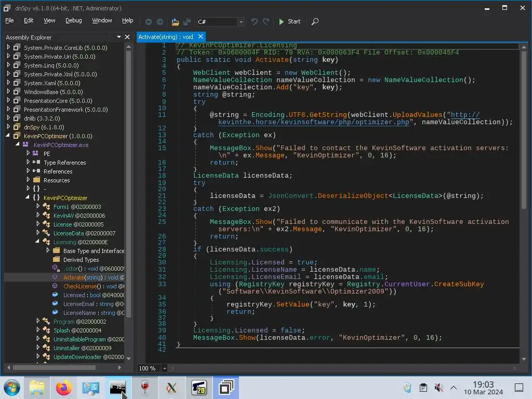532x399 pixels.
Task: Select the LicenseName : string field
Action: [x=94, y=312]
